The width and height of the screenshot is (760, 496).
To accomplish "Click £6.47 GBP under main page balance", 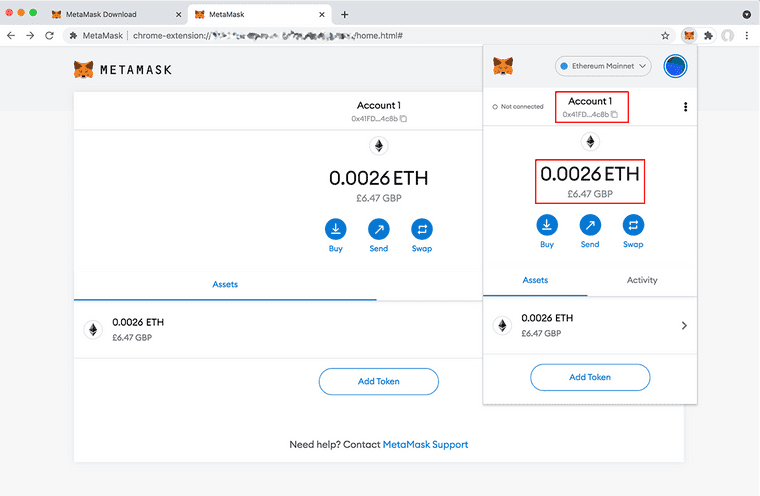I will pyautogui.click(x=379, y=198).
